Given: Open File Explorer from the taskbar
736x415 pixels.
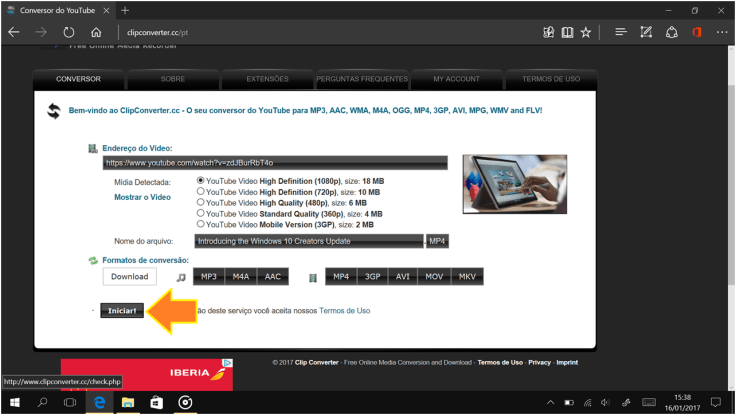Looking at the screenshot, I should click(x=128, y=403).
